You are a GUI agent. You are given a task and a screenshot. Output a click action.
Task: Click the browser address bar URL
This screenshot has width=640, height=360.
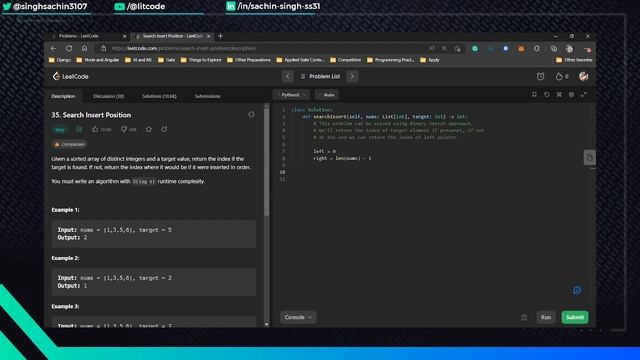(x=184, y=48)
